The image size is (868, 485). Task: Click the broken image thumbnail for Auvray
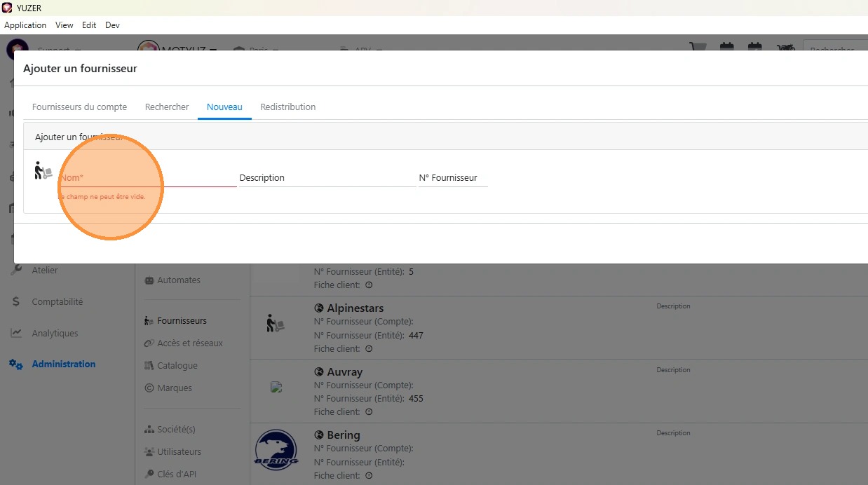click(x=276, y=387)
